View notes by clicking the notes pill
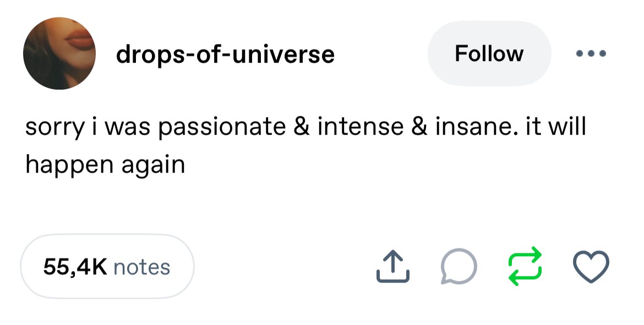The height and width of the screenshot is (325, 644). [x=107, y=267]
